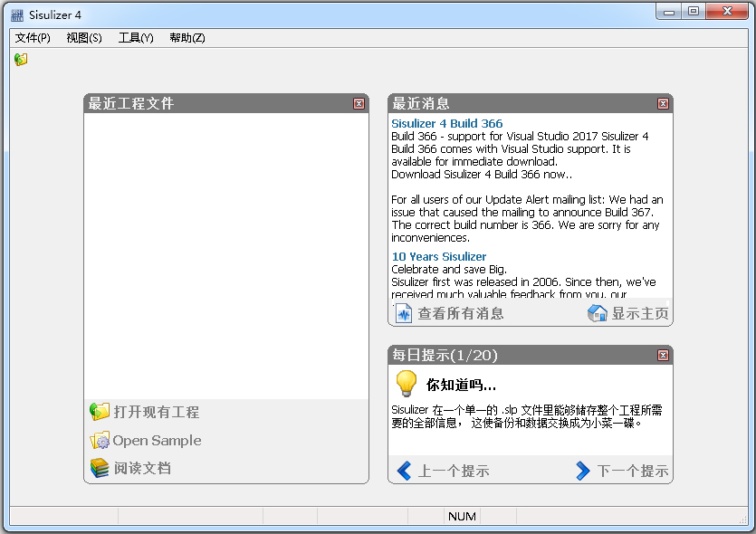Close the 最近消息 panel
The height and width of the screenshot is (534, 756).
[664, 104]
